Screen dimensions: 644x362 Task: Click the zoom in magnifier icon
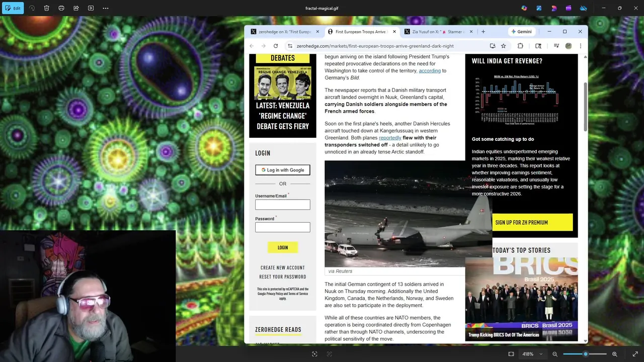614,354
